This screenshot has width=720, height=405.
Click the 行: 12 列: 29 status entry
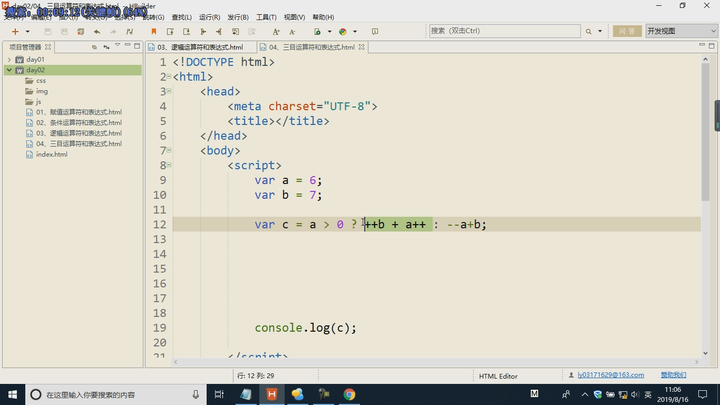256,376
